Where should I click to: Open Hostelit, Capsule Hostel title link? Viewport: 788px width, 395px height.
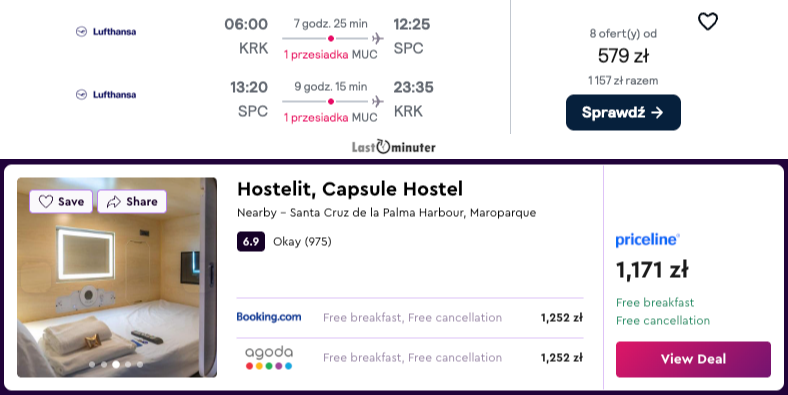(x=350, y=189)
